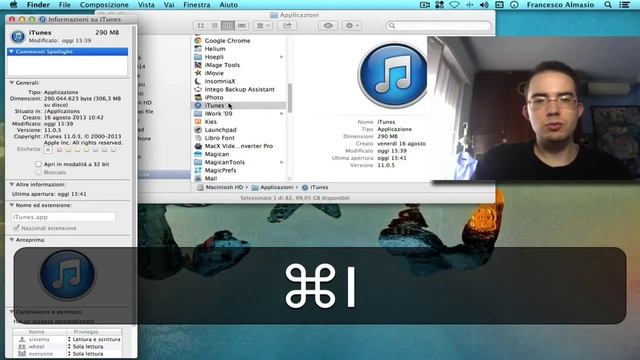Select Google Chrome in Applications list
This screenshot has width=640, height=360.
click(x=227, y=41)
